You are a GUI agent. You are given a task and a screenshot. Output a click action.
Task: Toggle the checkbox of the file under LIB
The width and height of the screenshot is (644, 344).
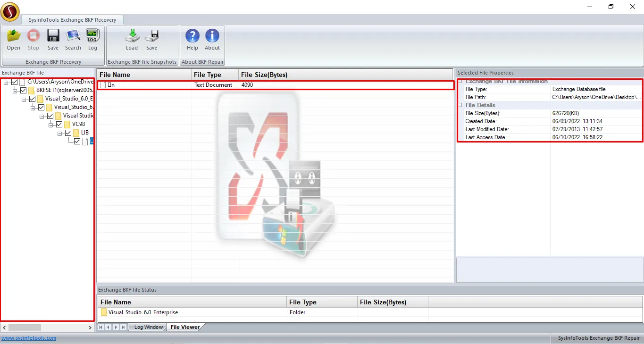pyautogui.click(x=77, y=142)
